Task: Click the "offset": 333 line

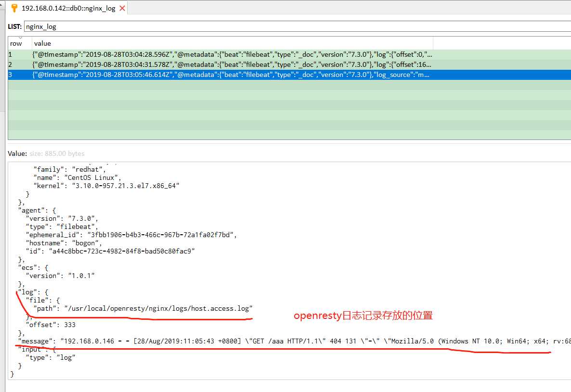Action: click(51, 325)
